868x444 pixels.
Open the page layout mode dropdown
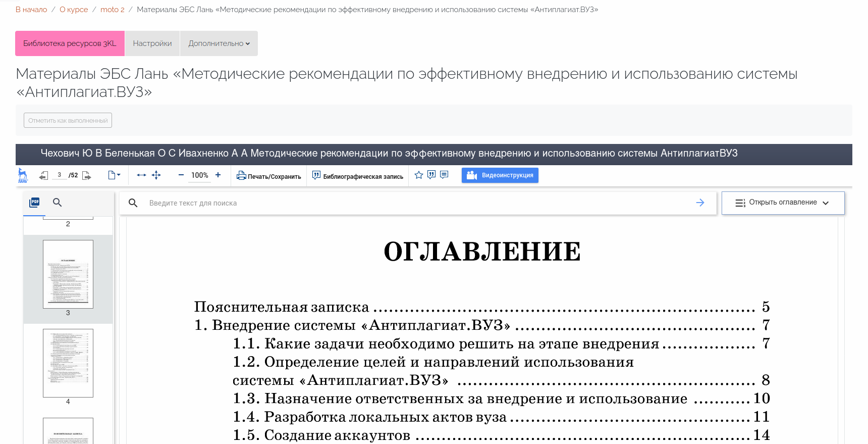[x=115, y=175]
